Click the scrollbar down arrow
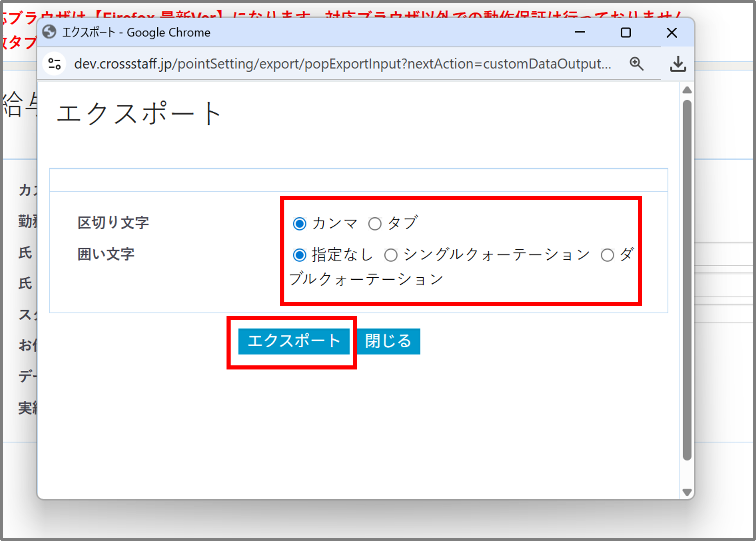756x541 pixels. click(687, 492)
